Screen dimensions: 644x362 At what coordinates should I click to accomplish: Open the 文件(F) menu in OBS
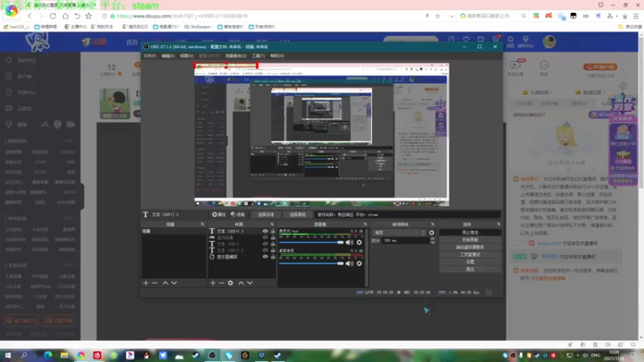150,56
